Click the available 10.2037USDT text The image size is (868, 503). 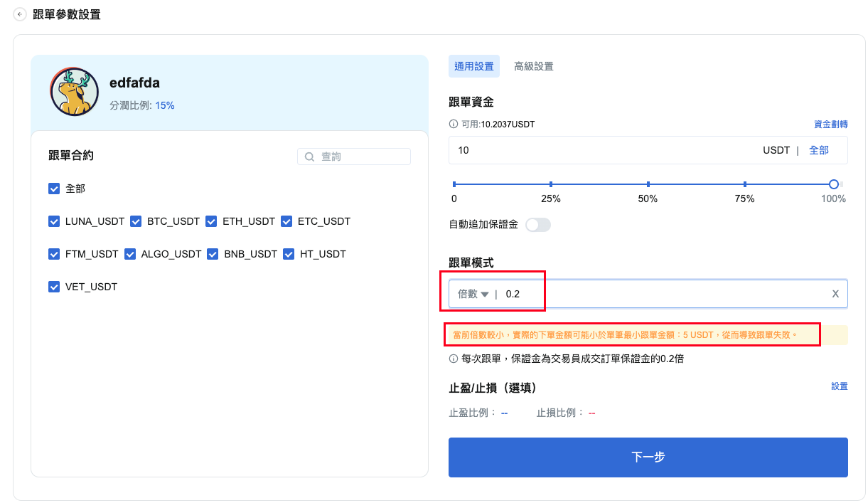(508, 124)
